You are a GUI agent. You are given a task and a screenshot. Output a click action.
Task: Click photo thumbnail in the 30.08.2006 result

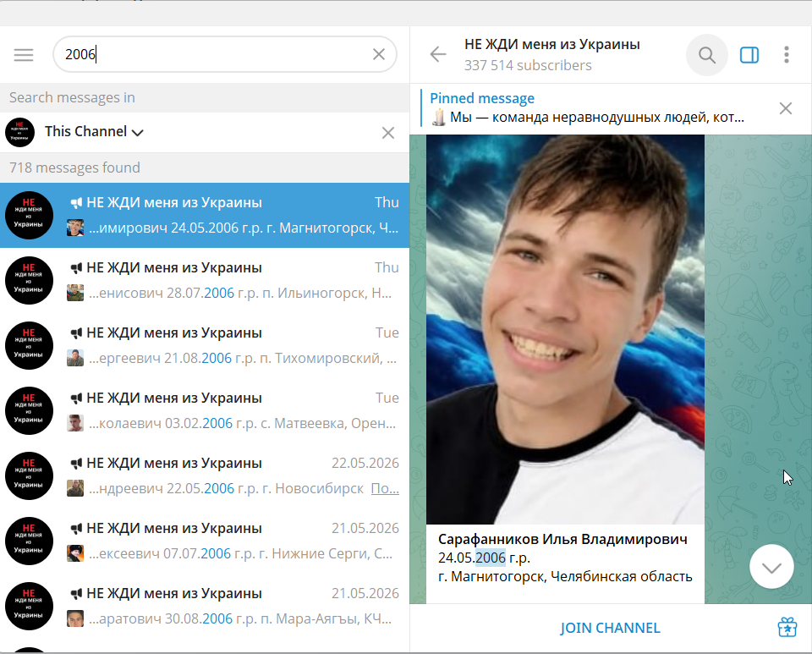pyautogui.click(x=75, y=619)
